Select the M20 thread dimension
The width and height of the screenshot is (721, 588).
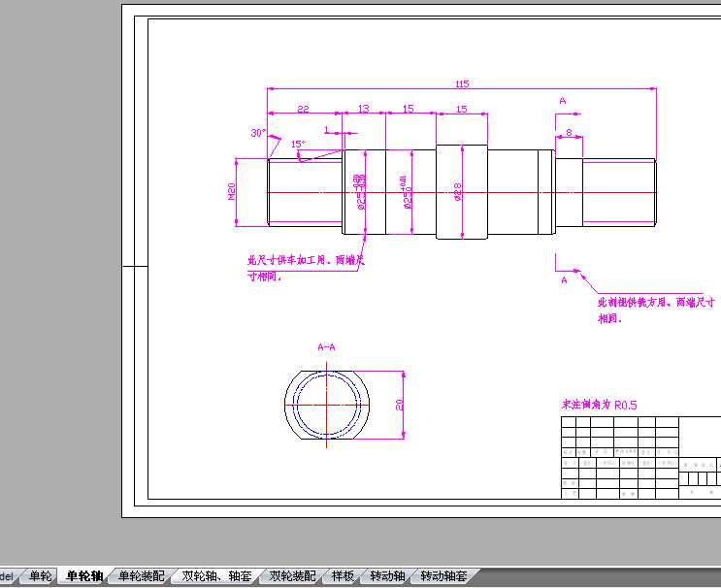click(231, 191)
